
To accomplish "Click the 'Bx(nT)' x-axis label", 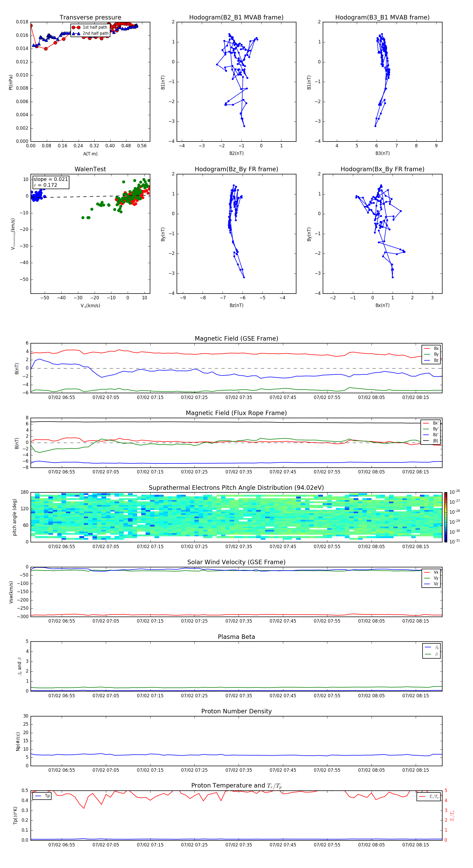I will click(x=382, y=305).
